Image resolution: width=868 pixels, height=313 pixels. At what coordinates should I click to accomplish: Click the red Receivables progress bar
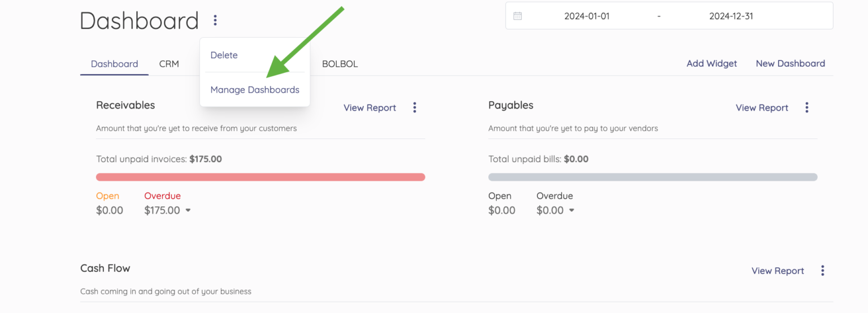pos(261,177)
